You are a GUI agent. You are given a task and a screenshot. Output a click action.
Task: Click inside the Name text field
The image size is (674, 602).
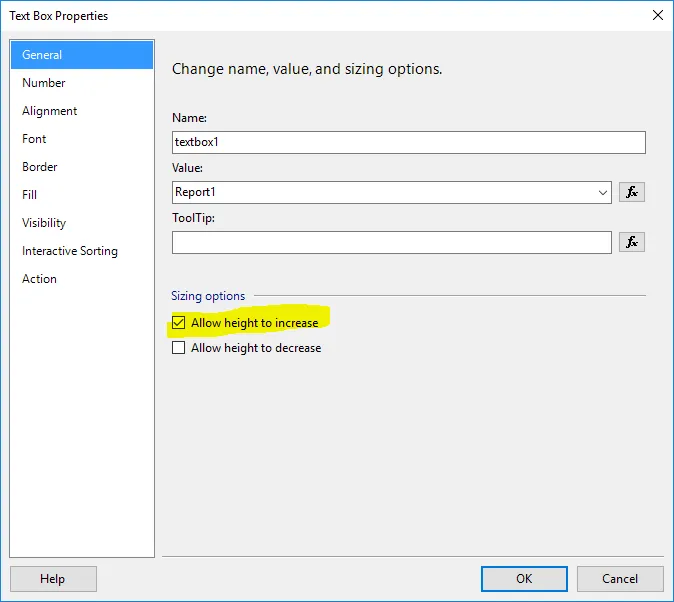click(408, 142)
